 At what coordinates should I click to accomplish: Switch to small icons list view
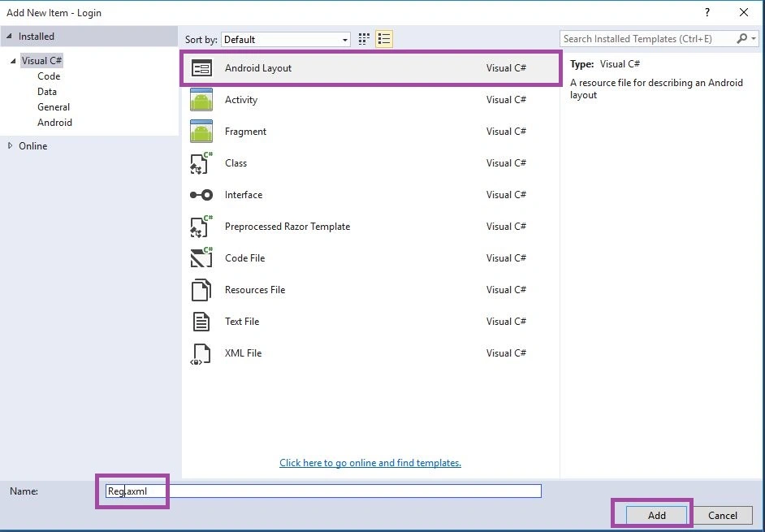384,39
